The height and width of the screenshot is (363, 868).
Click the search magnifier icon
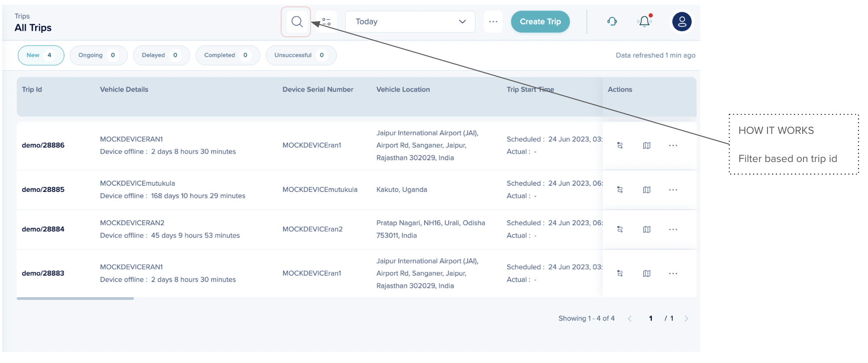[x=297, y=22]
